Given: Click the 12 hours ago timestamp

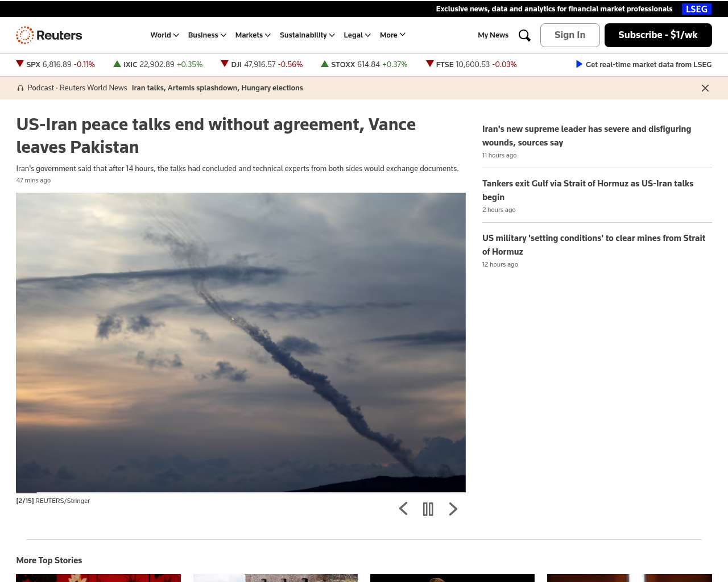Looking at the screenshot, I should click(500, 264).
